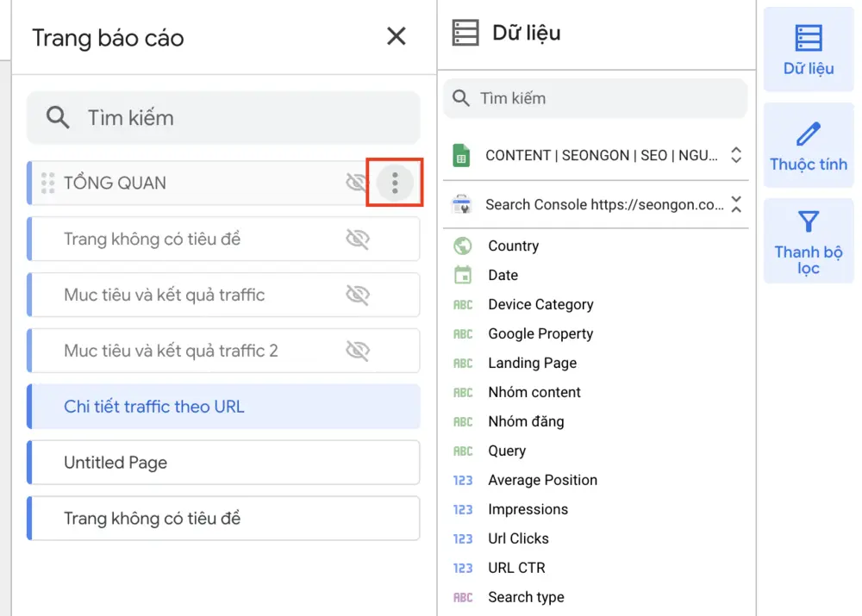
Task: Select the Date field
Action: tap(503, 275)
